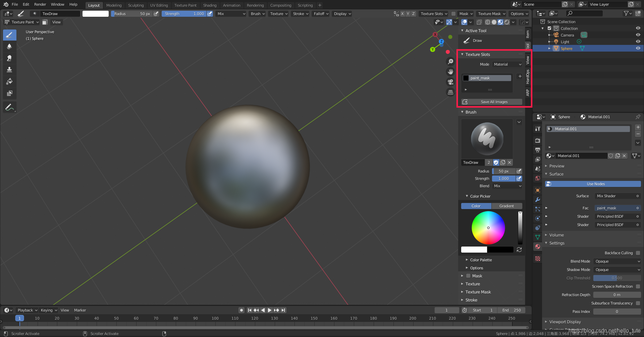
Task: Open Blend Mode Opaque dropdown
Action: pos(617,261)
